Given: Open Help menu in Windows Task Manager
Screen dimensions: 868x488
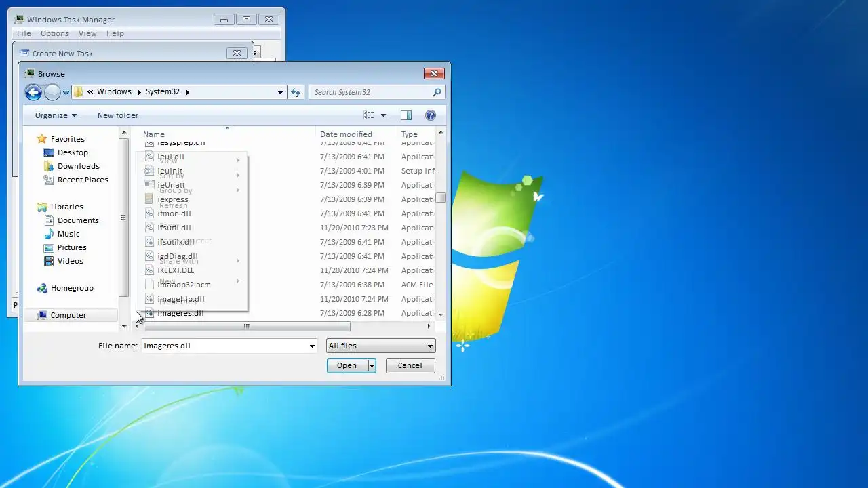Looking at the screenshot, I should 115,33.
